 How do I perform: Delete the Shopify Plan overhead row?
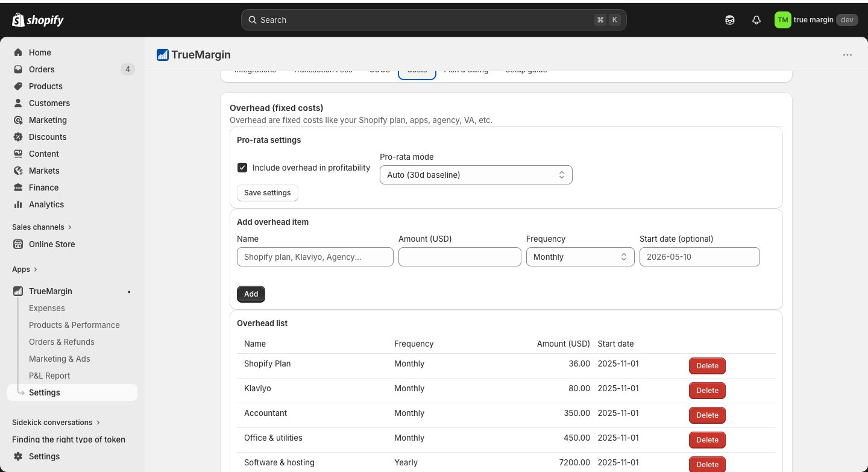click(707, 366)
